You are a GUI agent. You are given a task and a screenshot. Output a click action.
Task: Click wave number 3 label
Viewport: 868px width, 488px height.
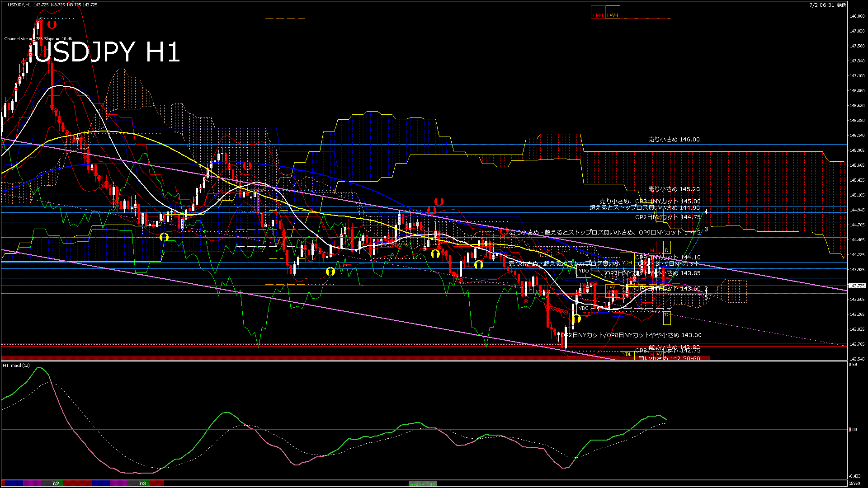[706, 230]
